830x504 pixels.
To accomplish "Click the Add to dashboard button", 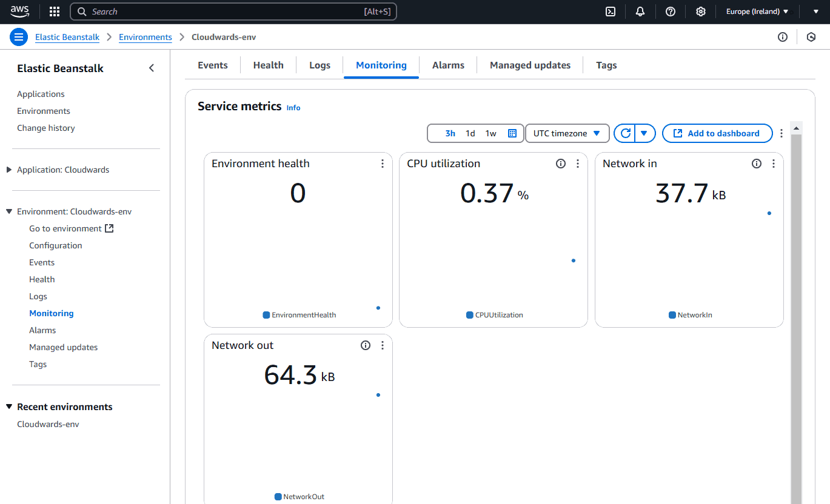I will click(x=717, y=133).
